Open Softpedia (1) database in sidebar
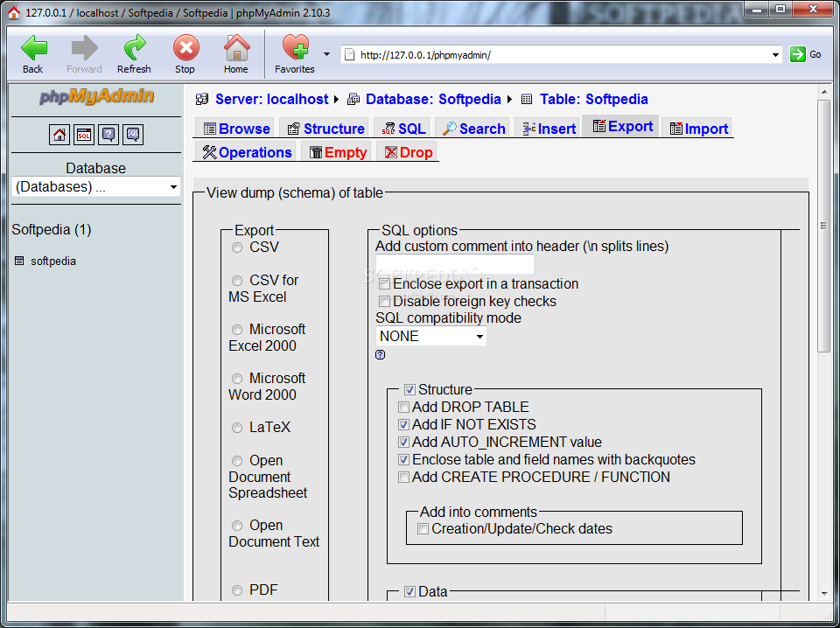The image size is (840, 628). (52, 230)
